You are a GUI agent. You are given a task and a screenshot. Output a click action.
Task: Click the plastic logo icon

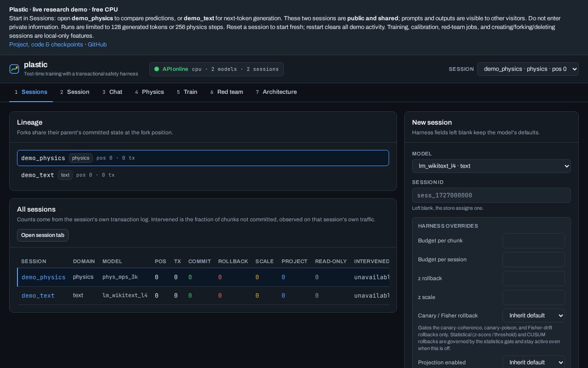click(x=14, y=69)
